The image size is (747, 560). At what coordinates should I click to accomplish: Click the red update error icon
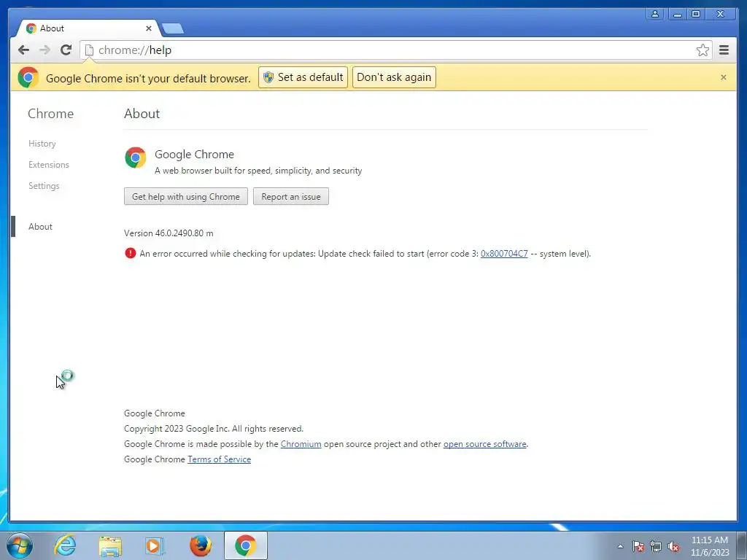click(130, 253)
